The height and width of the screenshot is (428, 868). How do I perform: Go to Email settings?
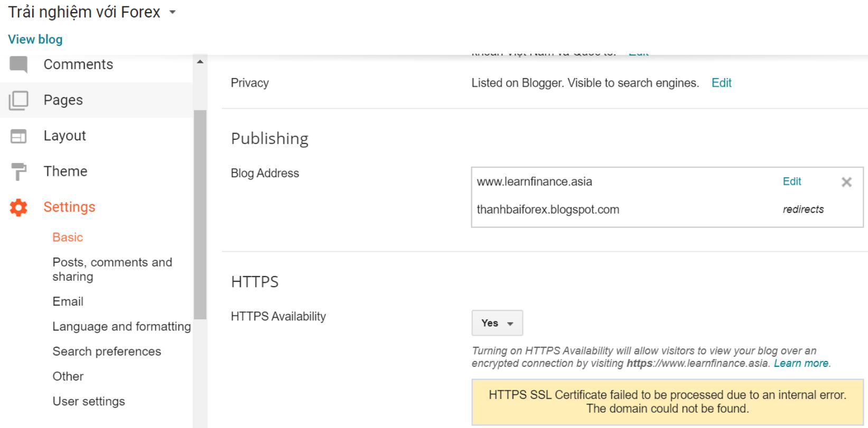coord(68,301)
